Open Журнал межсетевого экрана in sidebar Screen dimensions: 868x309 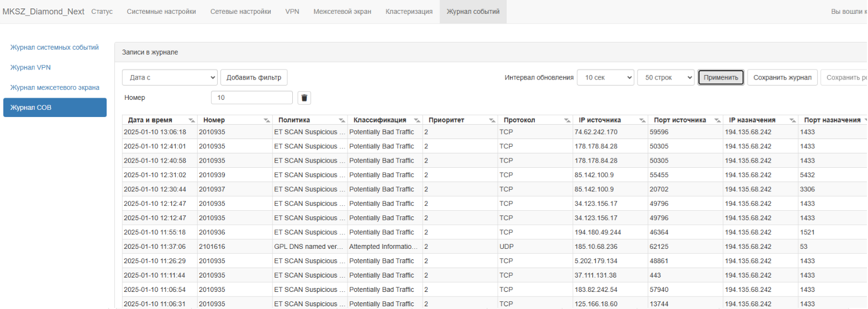click(55, 87)
